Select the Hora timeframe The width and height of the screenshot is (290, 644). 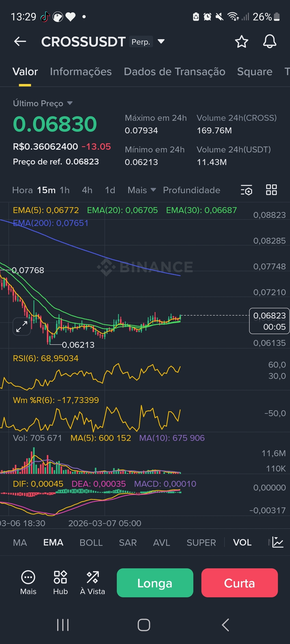[x=22, y=190]
